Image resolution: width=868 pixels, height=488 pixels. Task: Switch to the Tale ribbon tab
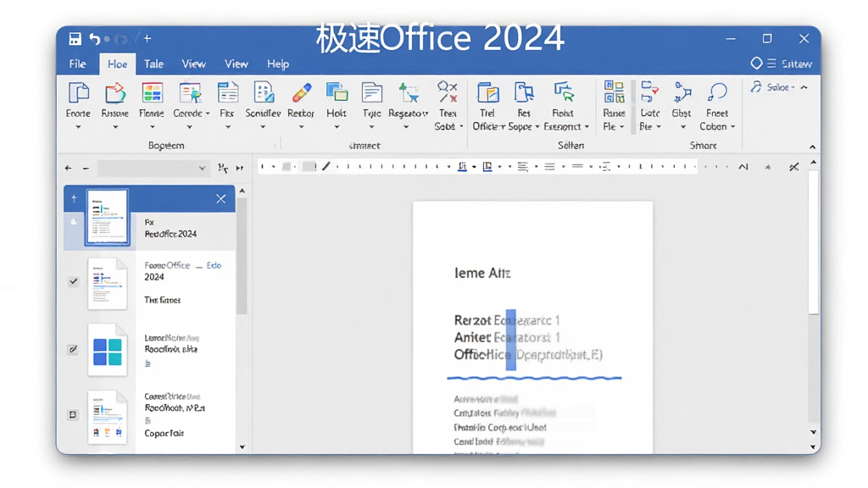pos(154,64)
